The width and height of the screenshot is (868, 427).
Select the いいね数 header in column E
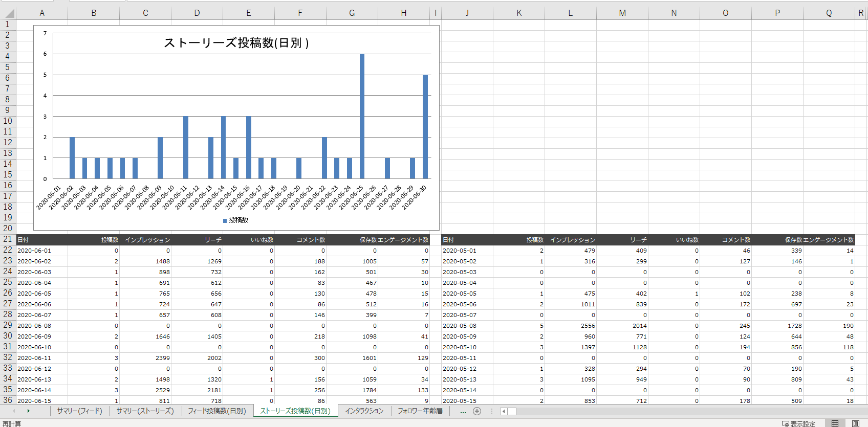click(249, 239)
